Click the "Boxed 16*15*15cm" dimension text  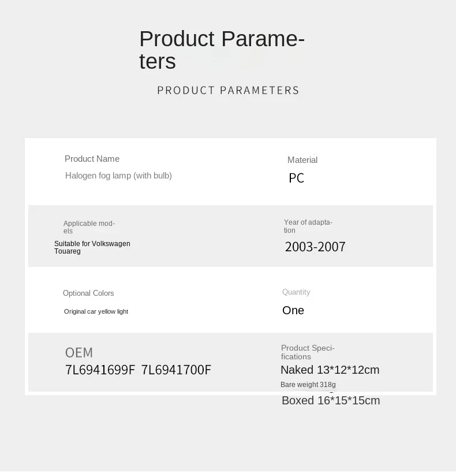coord(331,400)
